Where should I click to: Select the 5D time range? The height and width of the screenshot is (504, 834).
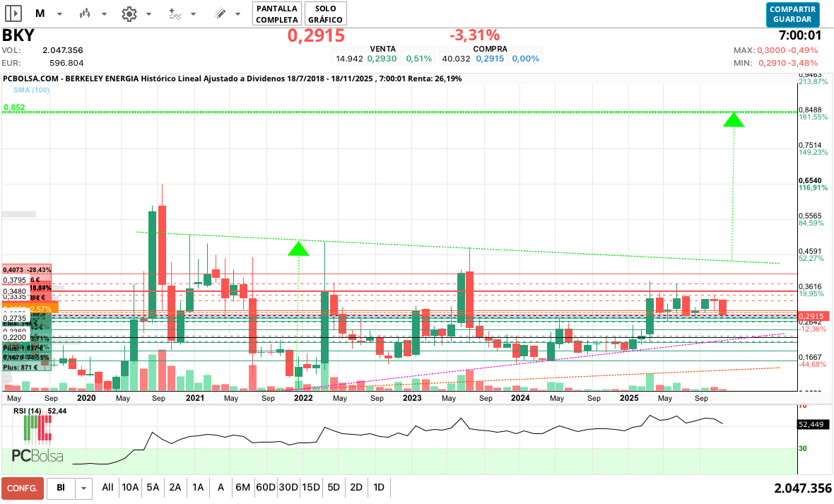pos(334,487)
